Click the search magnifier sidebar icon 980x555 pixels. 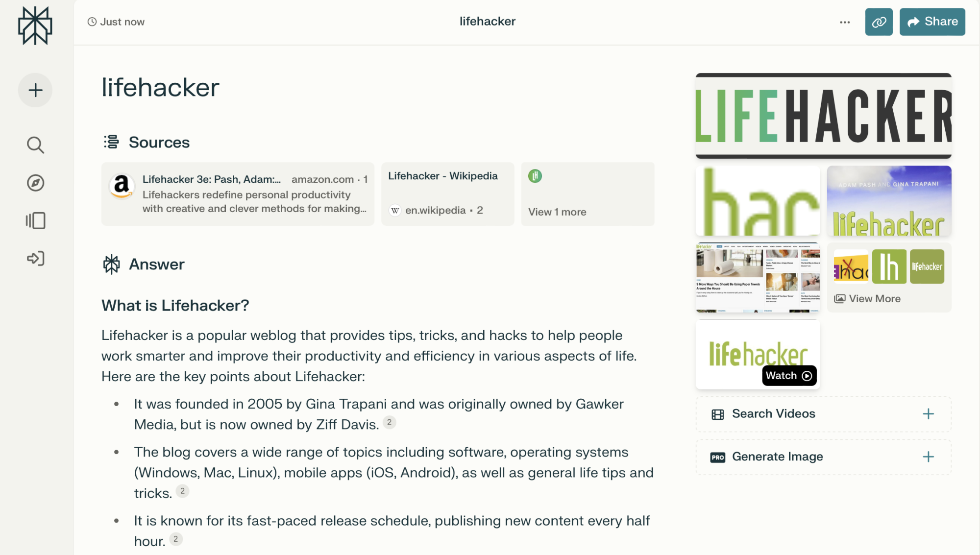[x=36, y=145]
